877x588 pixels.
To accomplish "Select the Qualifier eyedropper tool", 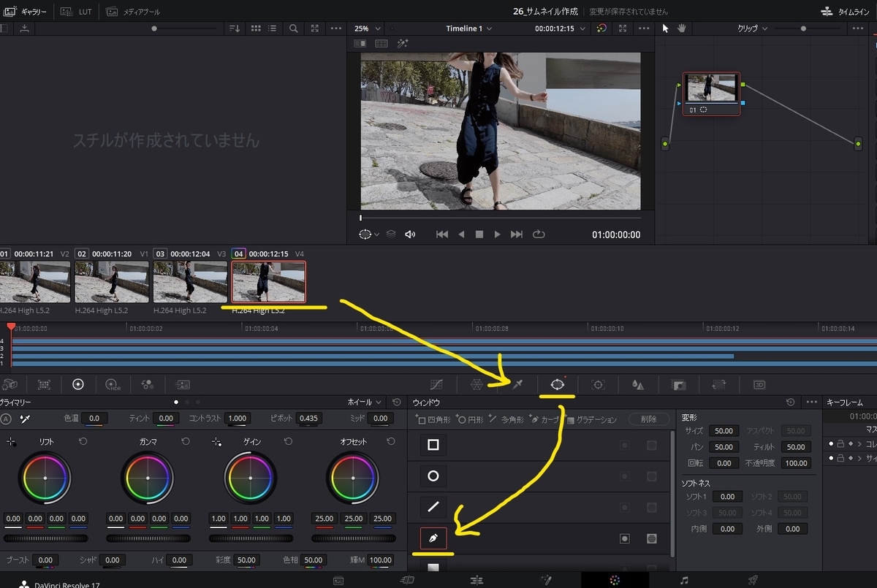I will (x=517, y=384).
